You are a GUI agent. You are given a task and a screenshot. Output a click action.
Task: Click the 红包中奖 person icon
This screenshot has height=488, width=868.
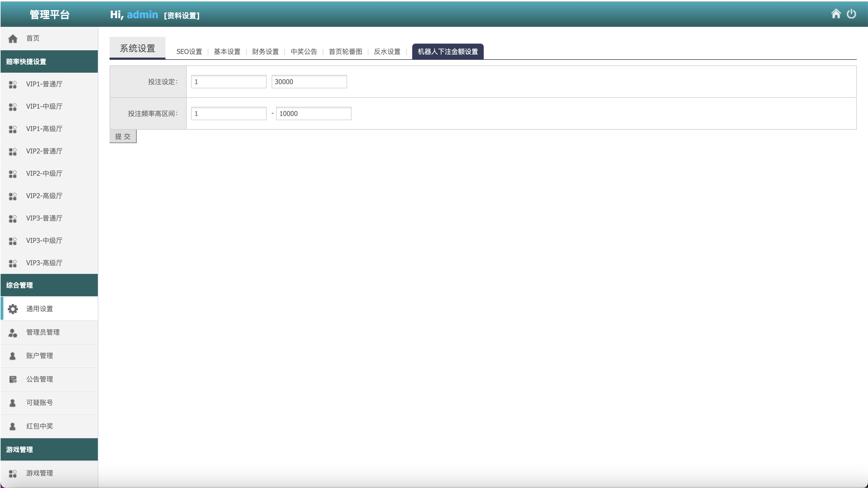click(x=13, y=426)
